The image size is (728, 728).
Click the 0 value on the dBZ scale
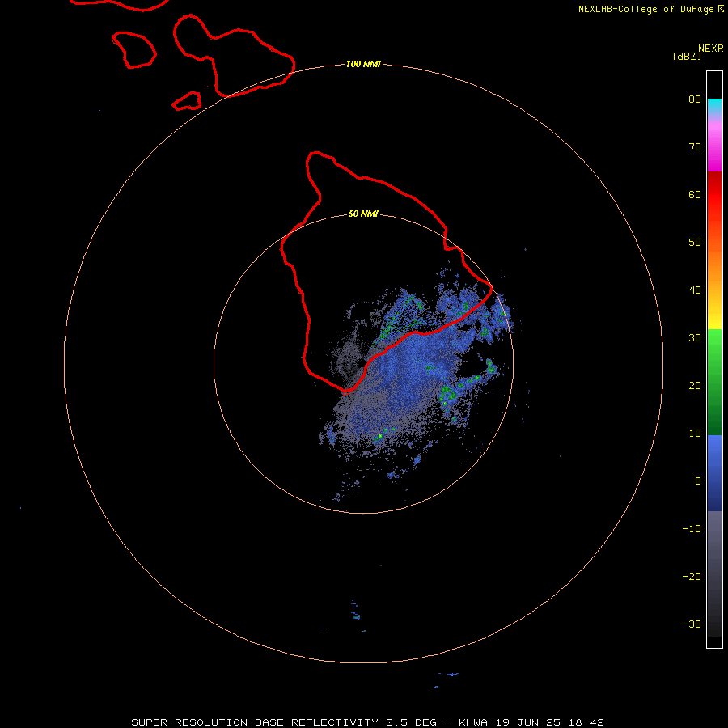(x=698, y=481)
